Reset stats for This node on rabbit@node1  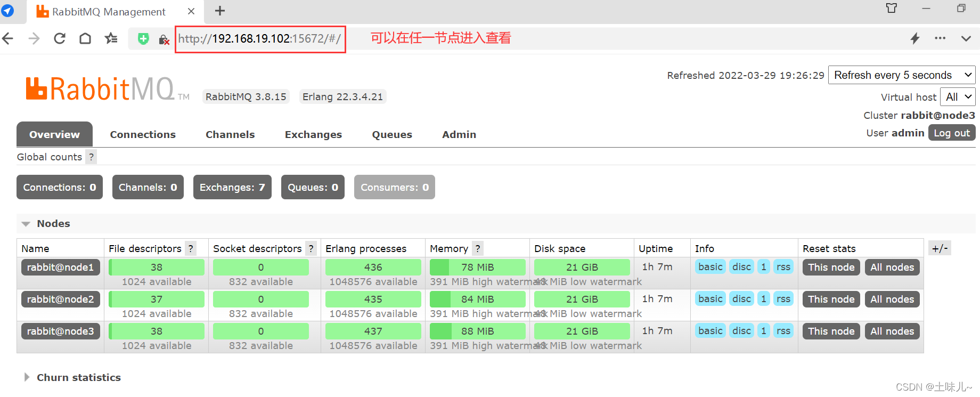point(831,267)
